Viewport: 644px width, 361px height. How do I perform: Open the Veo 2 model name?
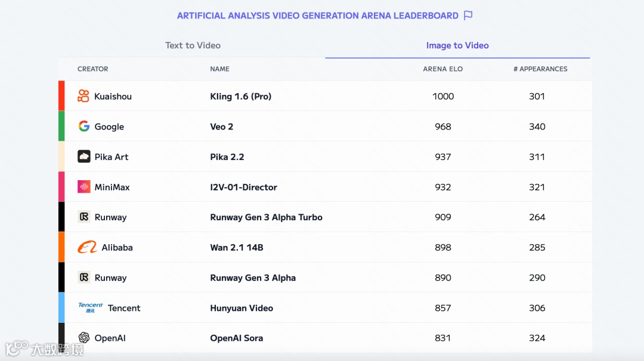coord(222,126)
